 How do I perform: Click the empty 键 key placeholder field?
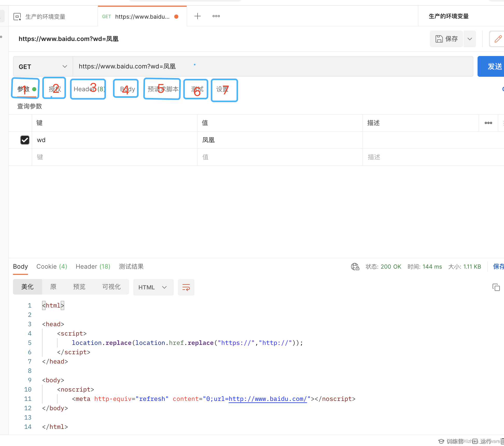click(115, 157)
